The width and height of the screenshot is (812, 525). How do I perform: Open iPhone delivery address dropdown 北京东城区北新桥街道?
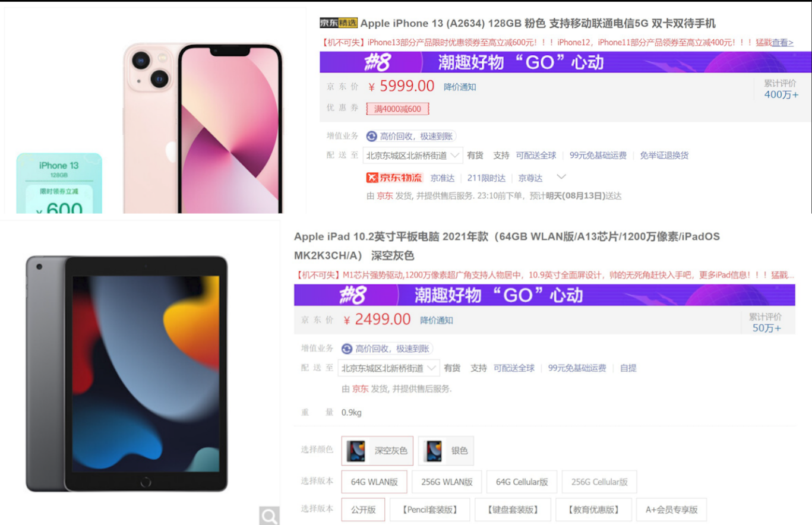coord(413,156)
